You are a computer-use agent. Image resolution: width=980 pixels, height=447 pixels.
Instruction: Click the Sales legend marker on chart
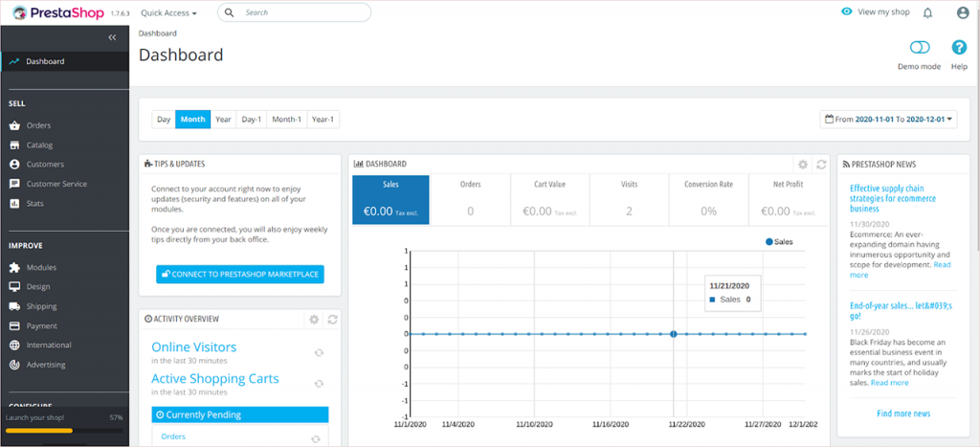pyautogui.click(x=768, y=241)
